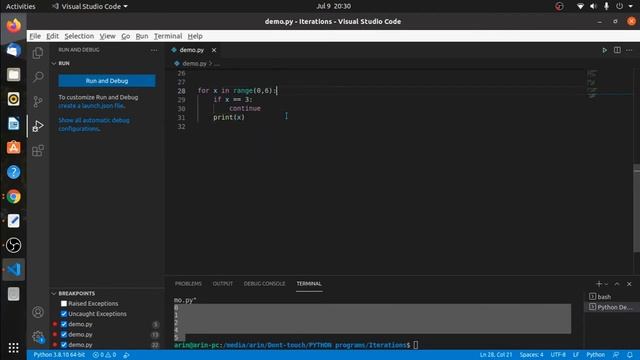Viewport: 640px width, 360px height.
Task: Run the Python file using play icon
Action: [x=604, y=50]
